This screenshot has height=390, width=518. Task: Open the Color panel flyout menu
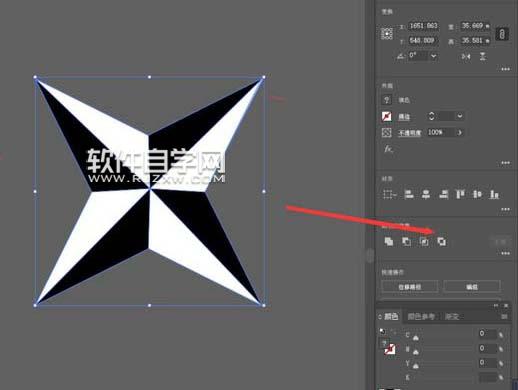pos(504,316)
